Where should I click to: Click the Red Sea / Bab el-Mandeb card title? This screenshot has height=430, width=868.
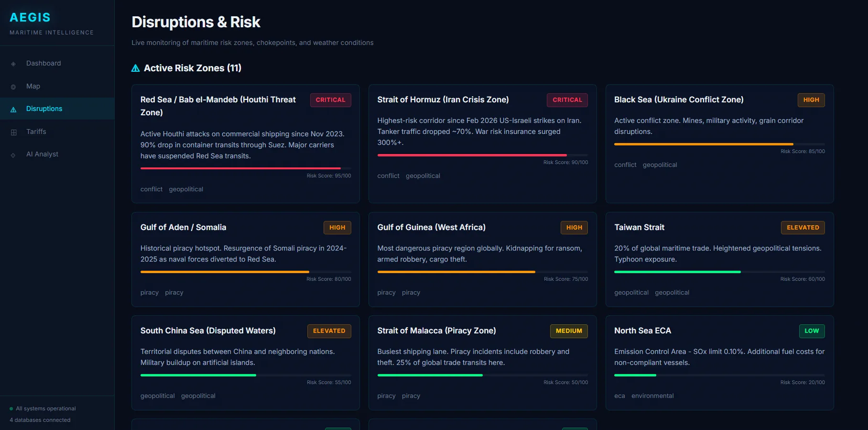[x=218, y=106]
